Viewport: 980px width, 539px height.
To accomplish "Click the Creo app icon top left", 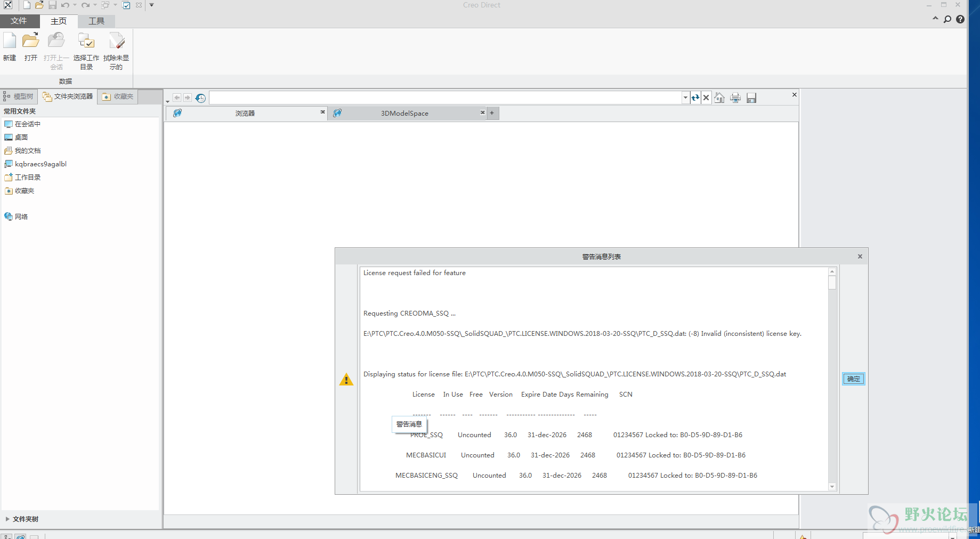I will pos(8,5).
